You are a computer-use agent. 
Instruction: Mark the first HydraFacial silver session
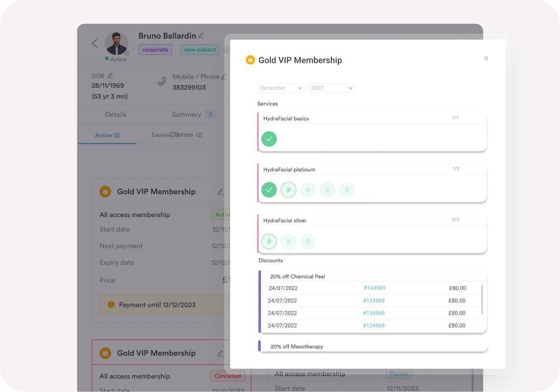point(269,241)
